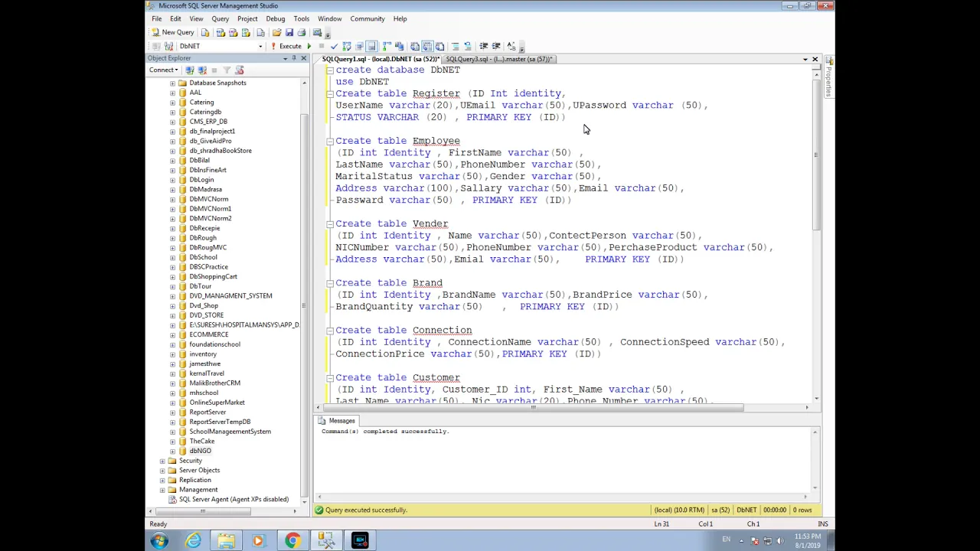This screenshot has width=980, height=551.
Task: Click the Messages results tab
Action: click(x=337, y=421)
